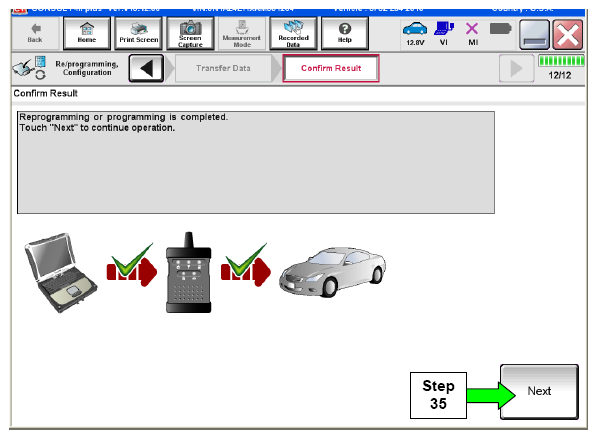
Task: Click the 12/12 step counter text
Action: (560, 75)
